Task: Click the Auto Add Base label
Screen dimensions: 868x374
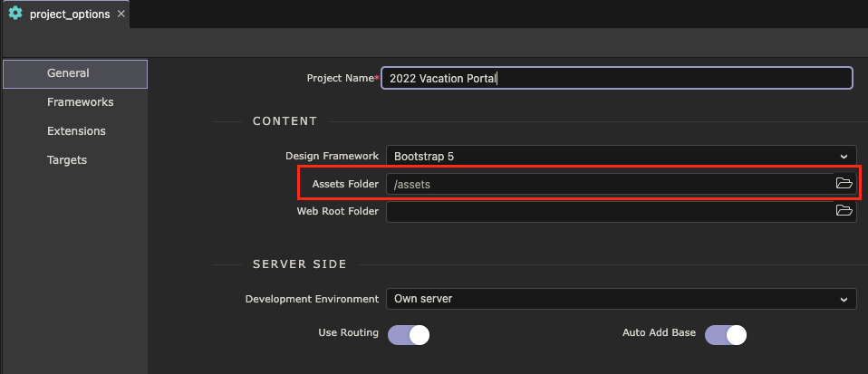Action: coord(659,333)
